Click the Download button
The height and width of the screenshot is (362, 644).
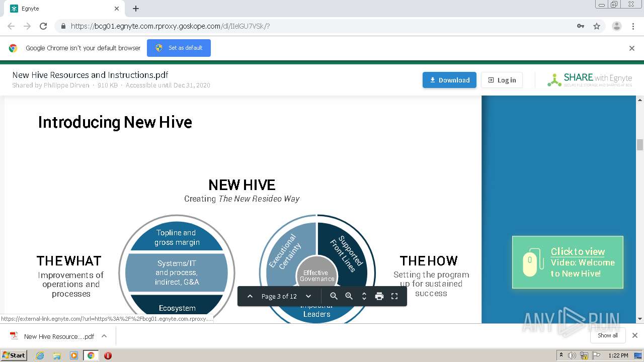(449, 80)
